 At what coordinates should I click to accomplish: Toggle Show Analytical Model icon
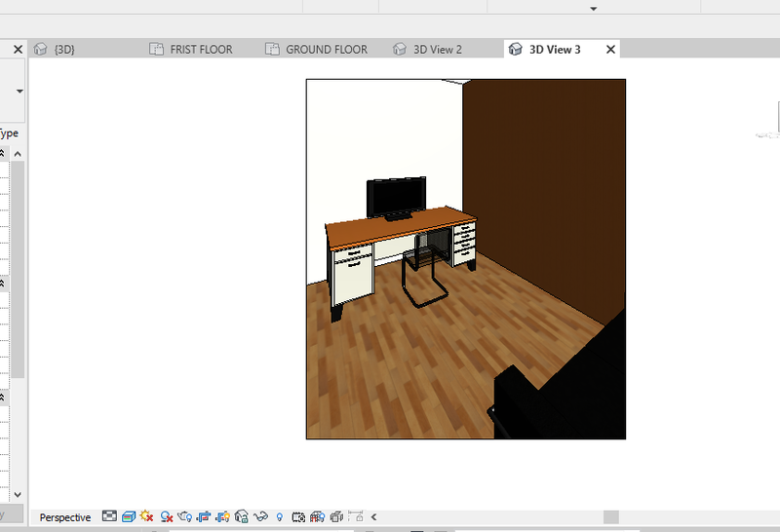click(317, 517)
